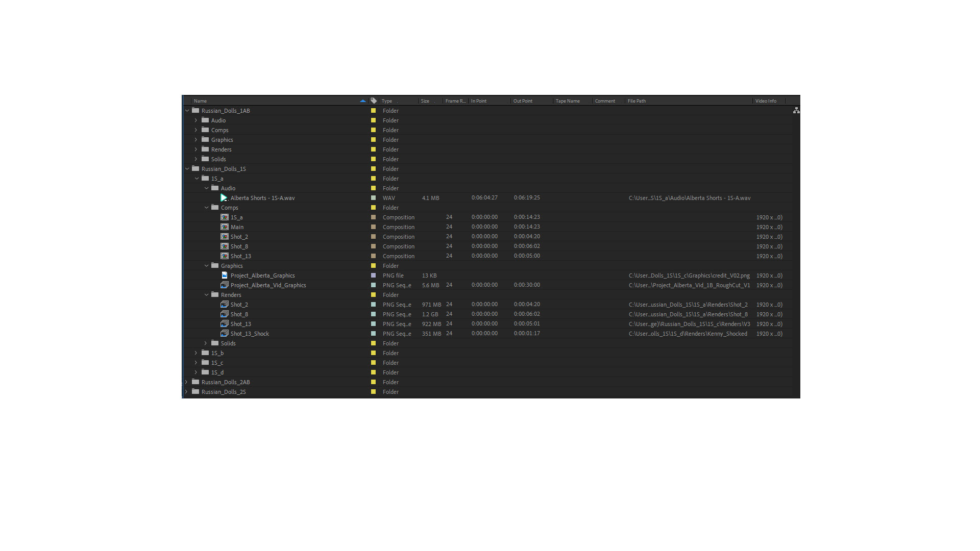Sort by the File Path column header

(x=689, y=101)
